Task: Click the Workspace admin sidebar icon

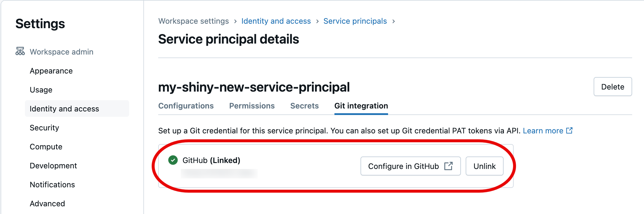Action: tap(20, 51)
